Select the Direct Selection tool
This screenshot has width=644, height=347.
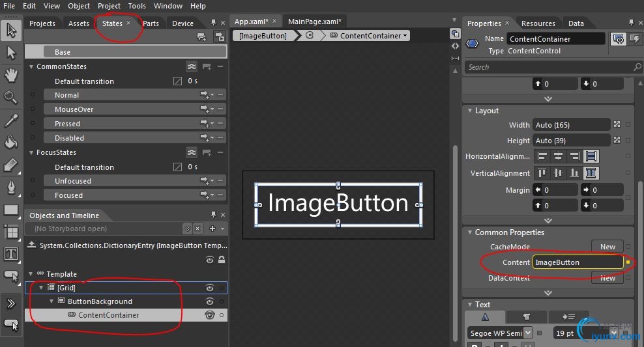coord(11,53)
